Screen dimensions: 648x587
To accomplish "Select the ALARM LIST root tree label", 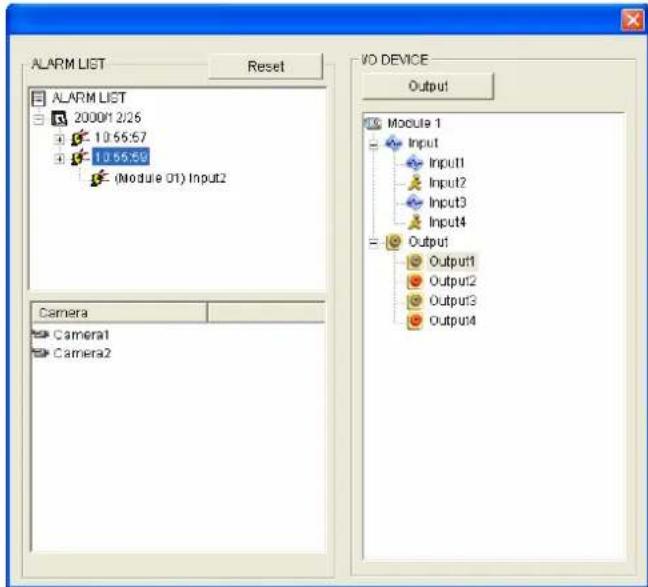I will click(x=89, y=98).
